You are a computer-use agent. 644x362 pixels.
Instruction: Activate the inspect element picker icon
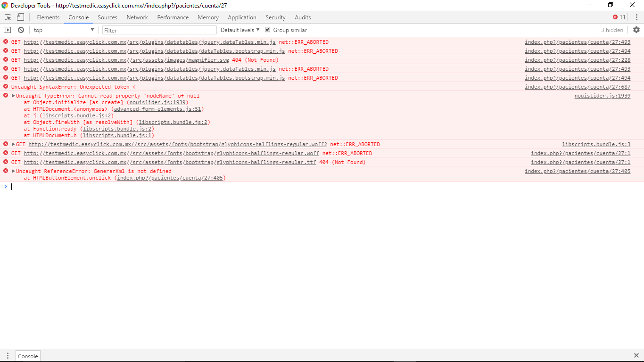coord(8,17)
